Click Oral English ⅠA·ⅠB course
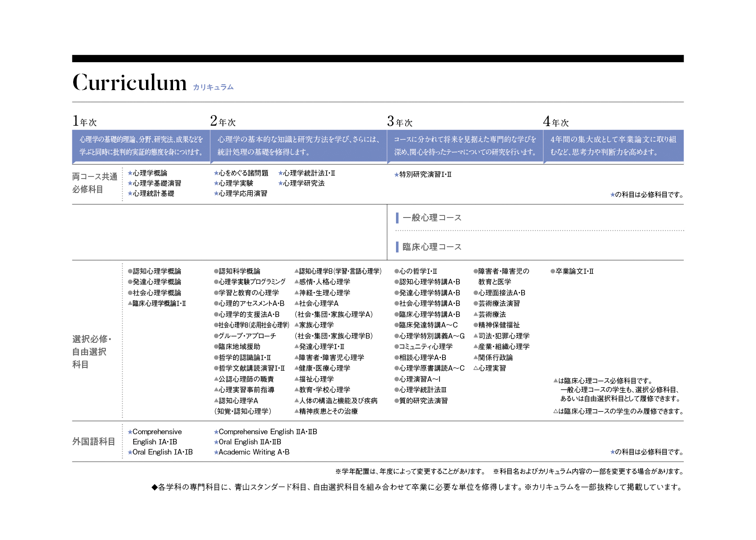The height and width of the screenshot is (540, 756). tap(160, 452)
